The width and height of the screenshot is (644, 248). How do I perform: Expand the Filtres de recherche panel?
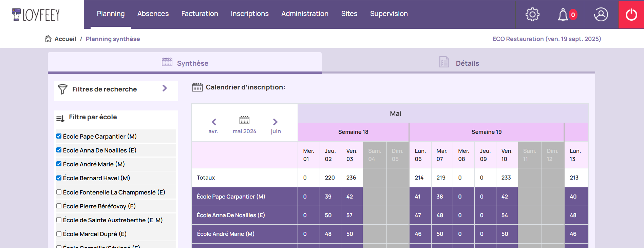tap(165, 88)
